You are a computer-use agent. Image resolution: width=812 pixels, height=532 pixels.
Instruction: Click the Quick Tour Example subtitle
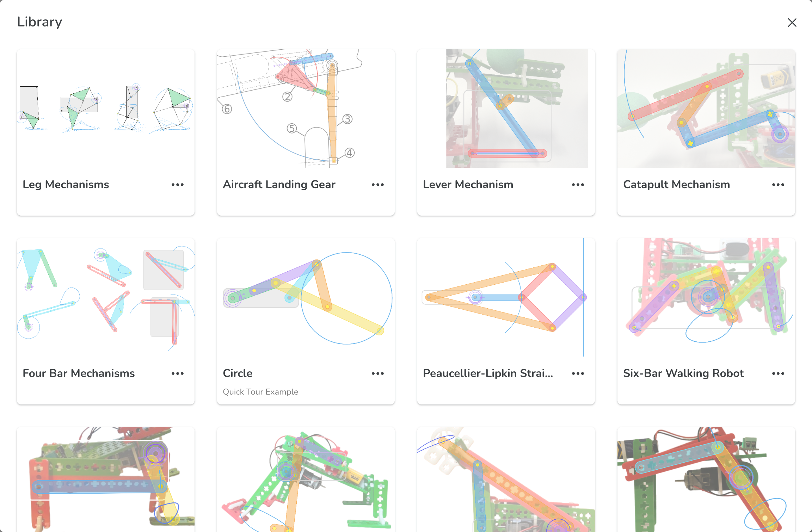260,392
